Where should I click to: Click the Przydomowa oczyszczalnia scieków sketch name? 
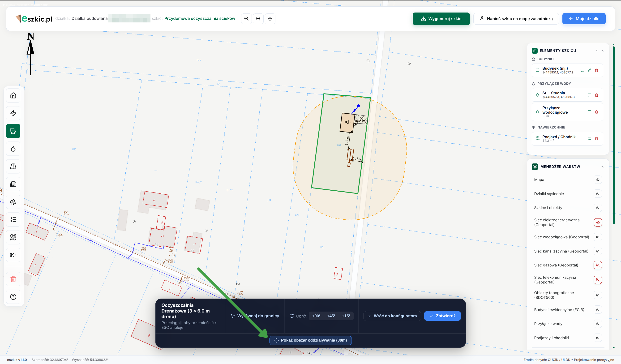click(x=200, y=18)
